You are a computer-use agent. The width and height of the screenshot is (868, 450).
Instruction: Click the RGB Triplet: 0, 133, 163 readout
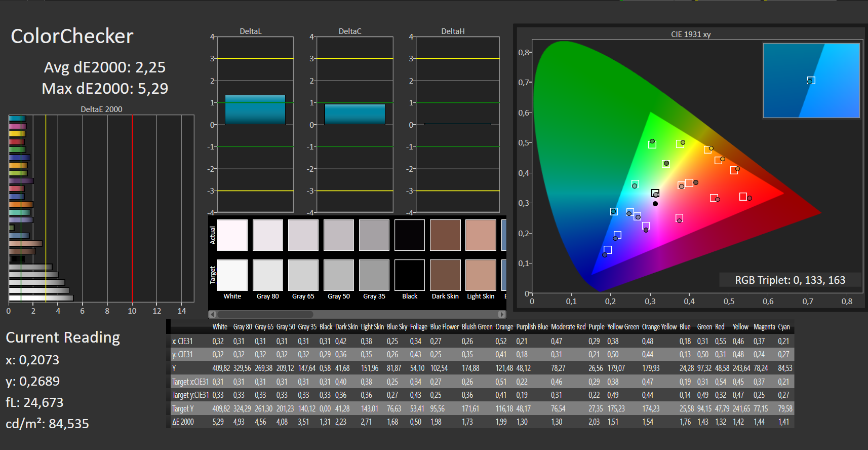point(790,280)
